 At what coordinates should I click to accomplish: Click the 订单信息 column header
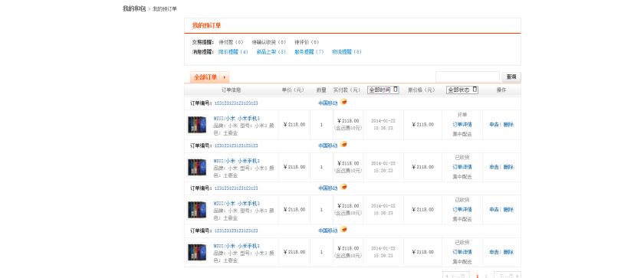[x=232, y=90]
